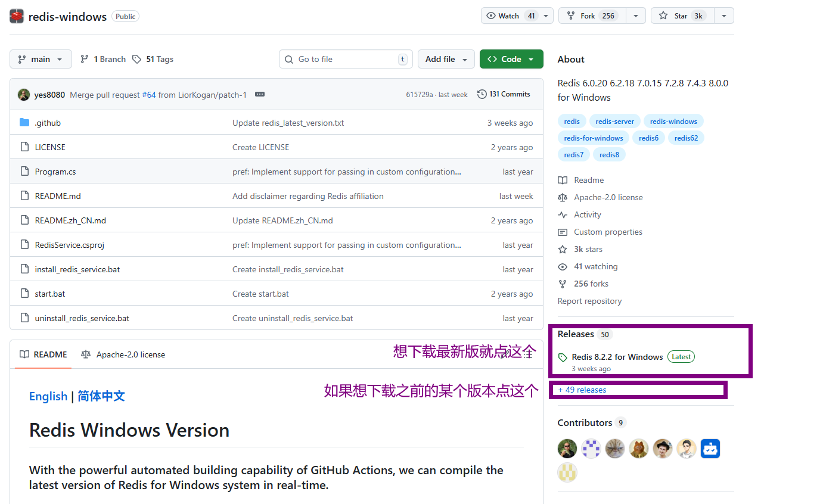Fork the repository

click(x=592, y=15)
